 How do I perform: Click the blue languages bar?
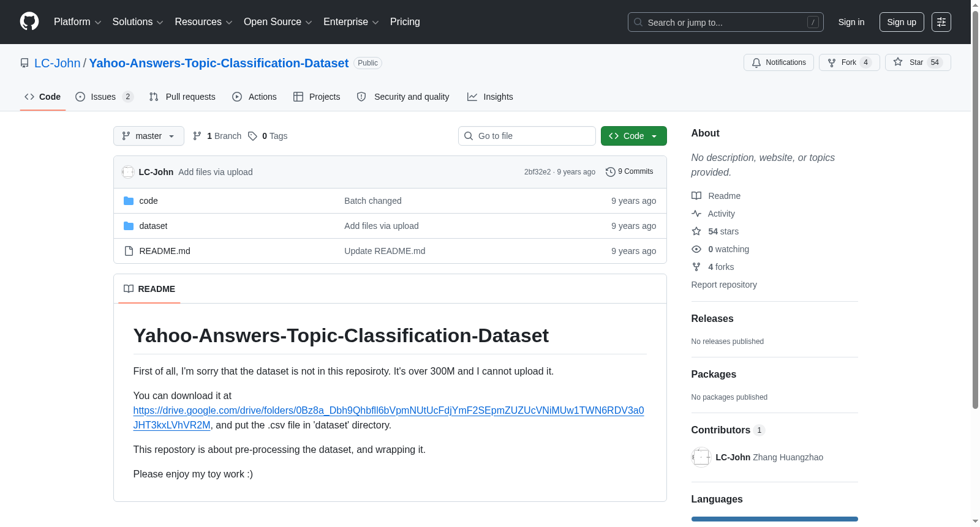point(774,519)
